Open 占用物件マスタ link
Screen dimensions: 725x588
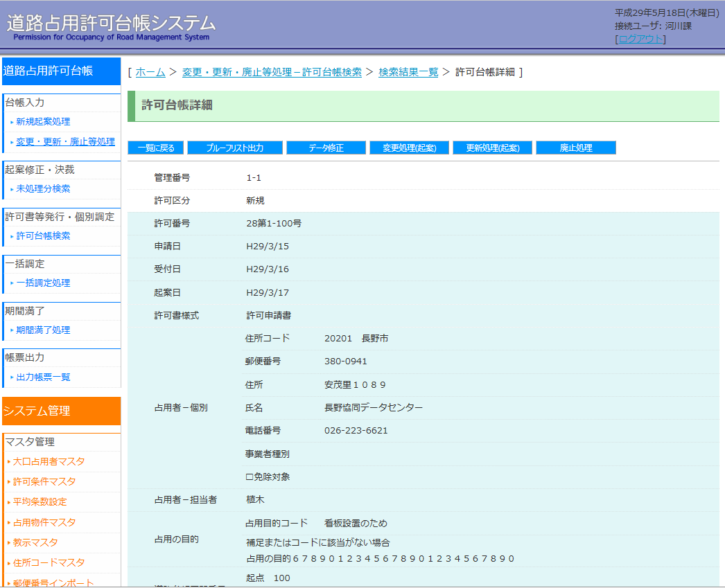pos(44,522)
